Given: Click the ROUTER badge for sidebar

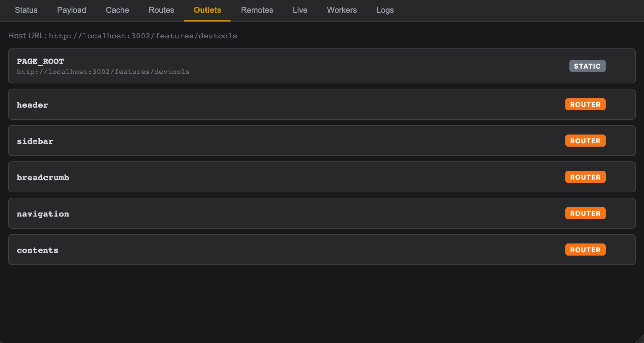Looking at the screenshot, I should click(x=585, y=141).
